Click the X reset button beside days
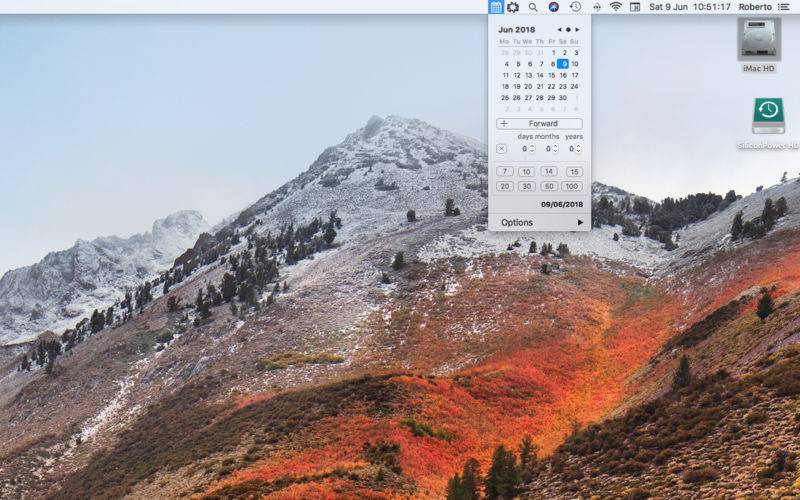The width and height of the screenshot is (800, 500). pyautogui.click(x=502, y=149)
